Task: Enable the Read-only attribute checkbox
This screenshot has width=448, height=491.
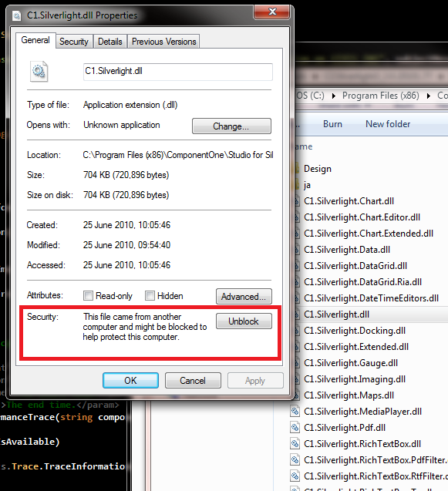Action: [x=88, y=296]
